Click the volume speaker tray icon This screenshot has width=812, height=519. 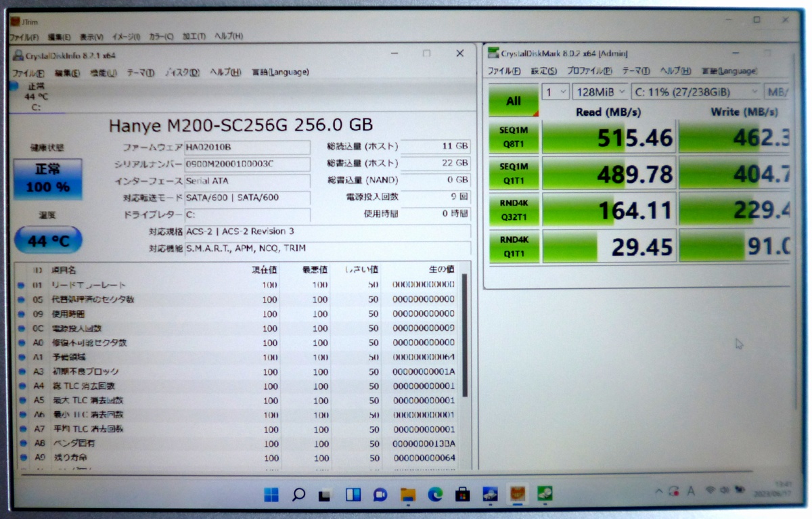(x=725, y=491)
